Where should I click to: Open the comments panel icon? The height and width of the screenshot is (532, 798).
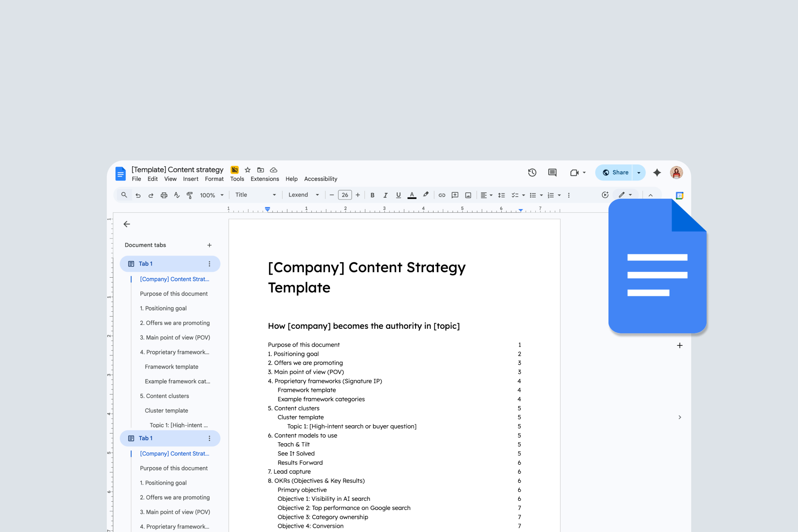coord(552,172)
